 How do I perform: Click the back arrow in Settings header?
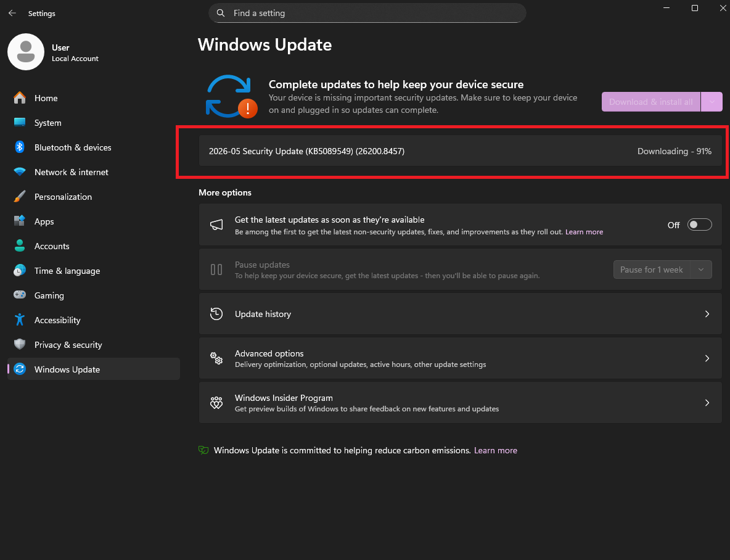12,13
